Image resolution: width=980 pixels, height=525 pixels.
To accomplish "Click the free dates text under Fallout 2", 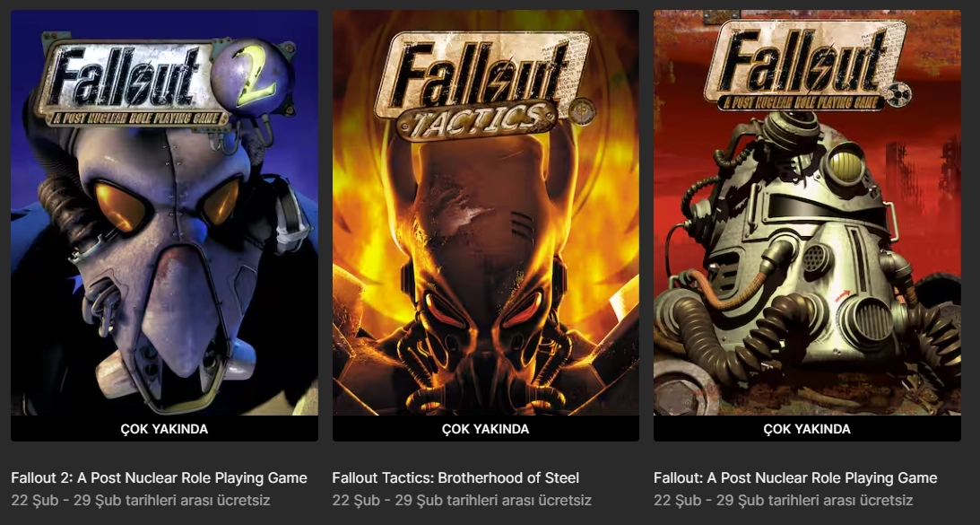I will pyautogui.click(x=141, y=501).
